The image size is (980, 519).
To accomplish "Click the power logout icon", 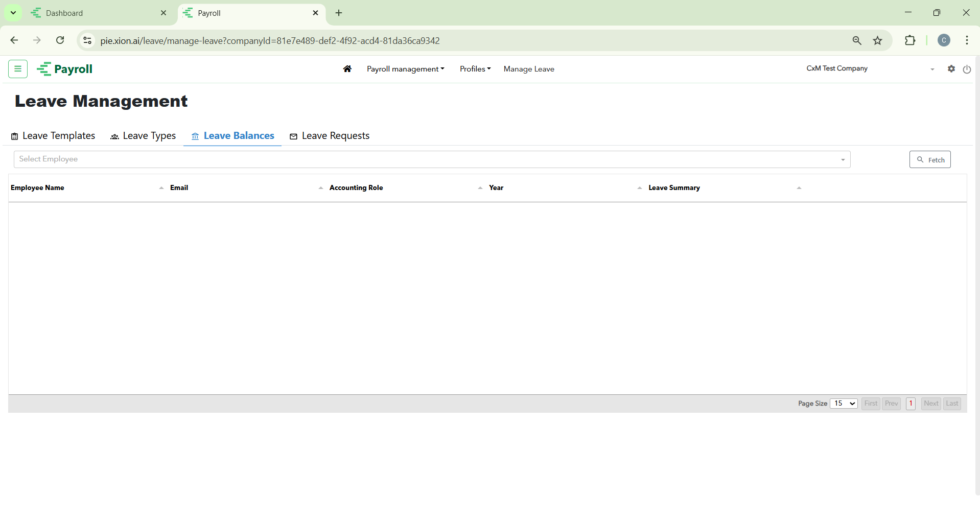I will 967,69.
